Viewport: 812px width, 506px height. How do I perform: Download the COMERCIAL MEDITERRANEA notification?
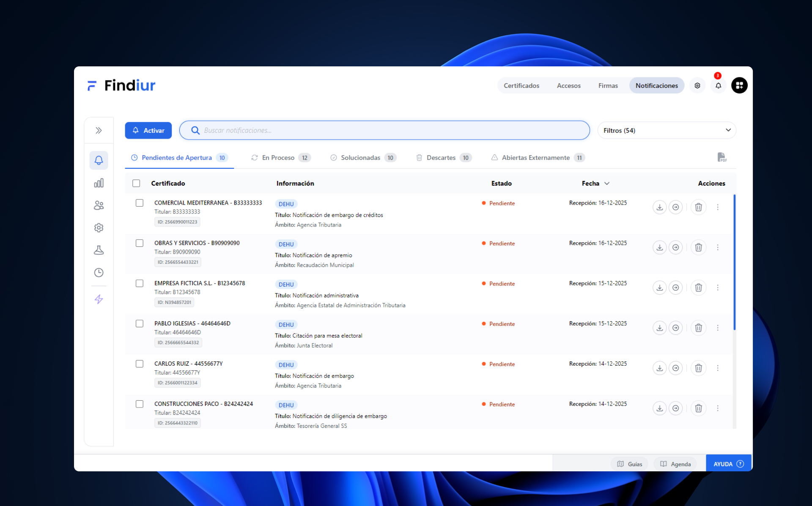(x=659, y=207)
